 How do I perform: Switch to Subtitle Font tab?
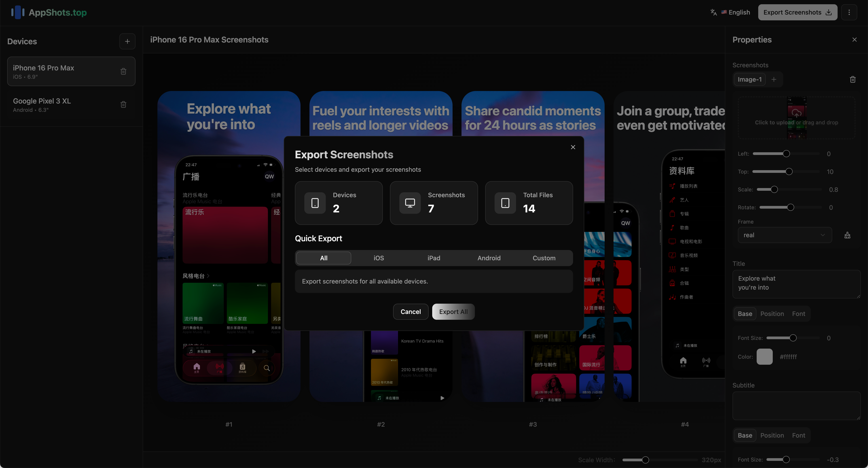point(798,435)
